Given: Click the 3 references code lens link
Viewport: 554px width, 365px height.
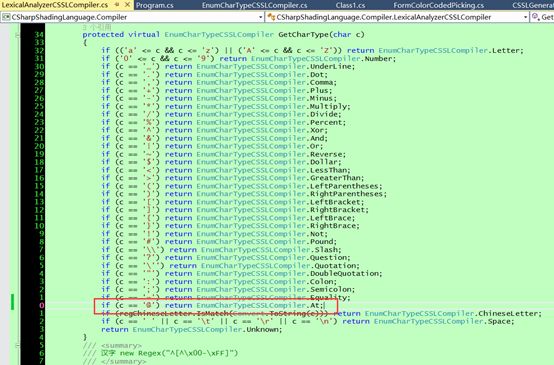Looking at the screenshot, I should pos(96,27).
